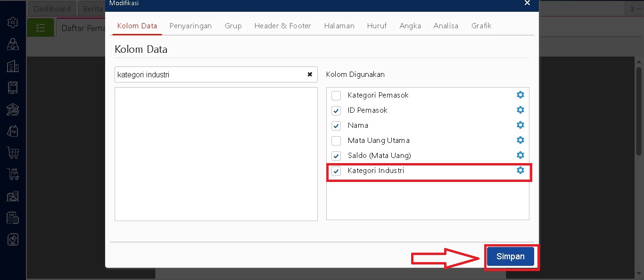Open column settings gear for Kategori Industri
This screenshot has height=280, width=644.
pos(520,171)
